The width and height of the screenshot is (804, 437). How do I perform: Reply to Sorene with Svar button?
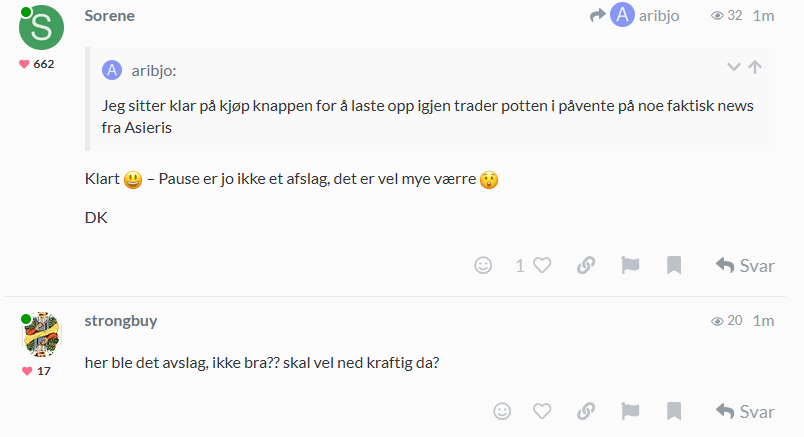click(745, 265)
